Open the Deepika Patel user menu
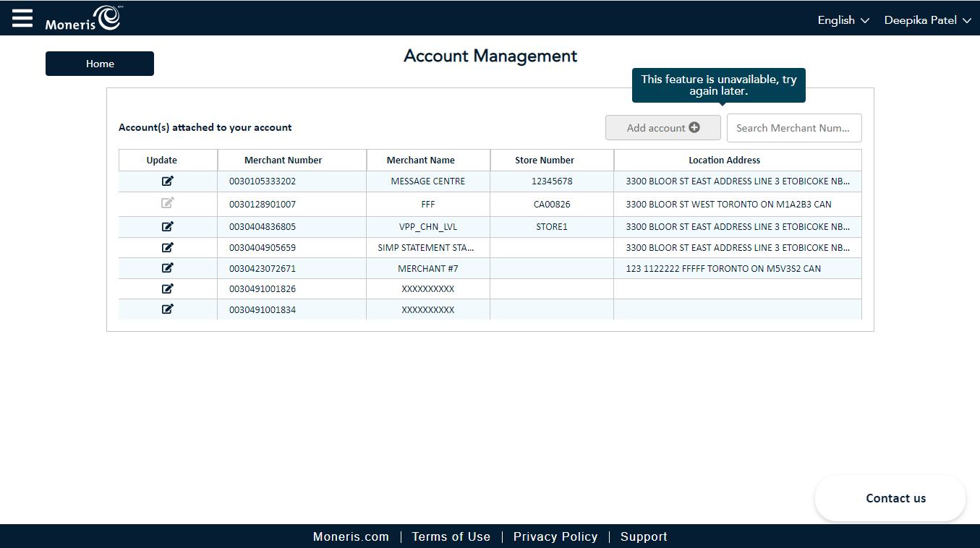The width and height of the screenshot is (980, 548). pyautogui.click(x=927, y=20)
